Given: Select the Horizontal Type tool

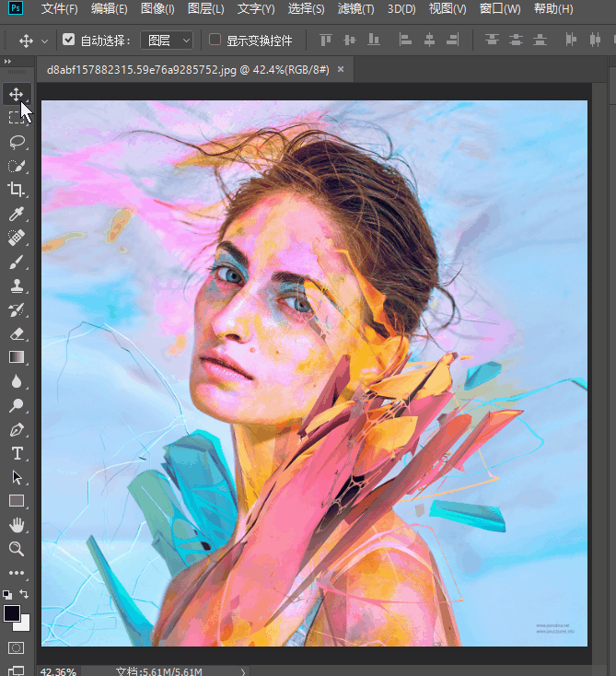Looking at the screenshot, I should (17, 453).
